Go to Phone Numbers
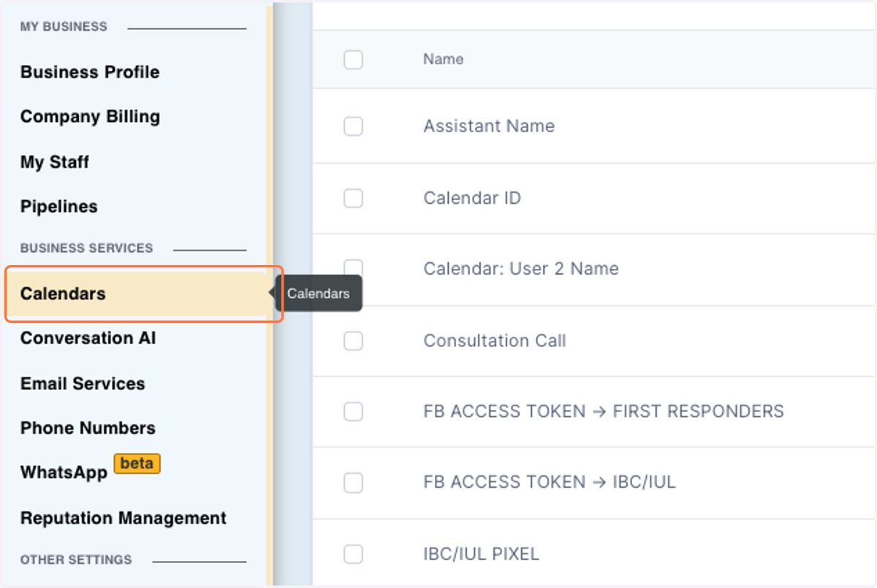The image size is (877, 588). coord(88,428)
